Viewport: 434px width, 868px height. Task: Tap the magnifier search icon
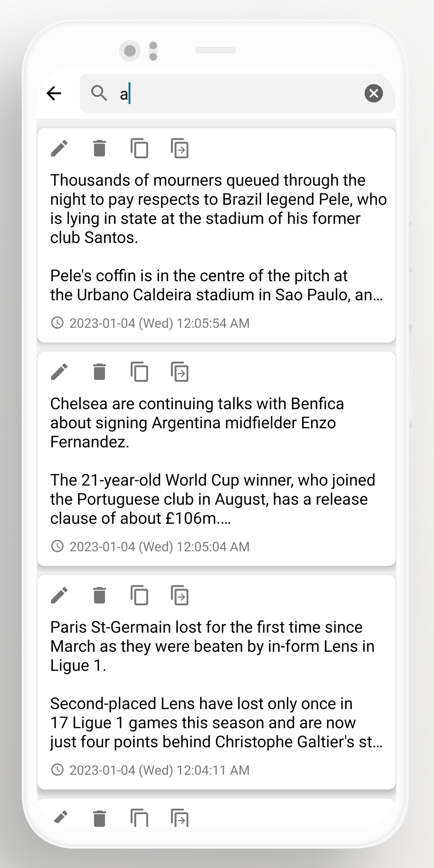click(99, 93)
